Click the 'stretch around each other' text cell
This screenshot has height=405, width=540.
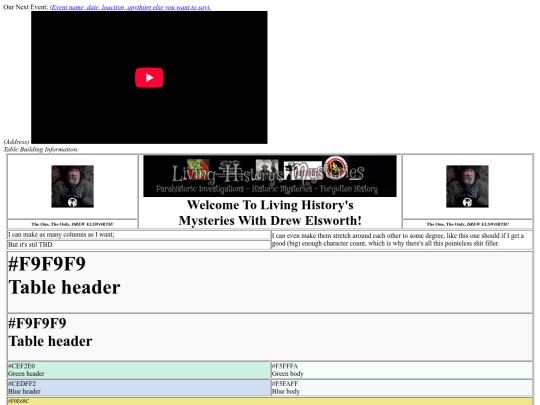tap(402, 240)
